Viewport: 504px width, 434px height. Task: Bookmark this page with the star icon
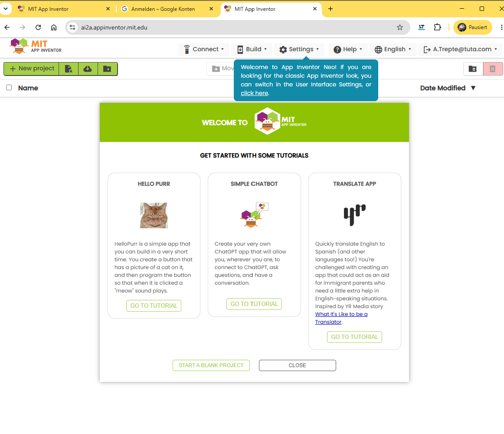coord(400,27)
